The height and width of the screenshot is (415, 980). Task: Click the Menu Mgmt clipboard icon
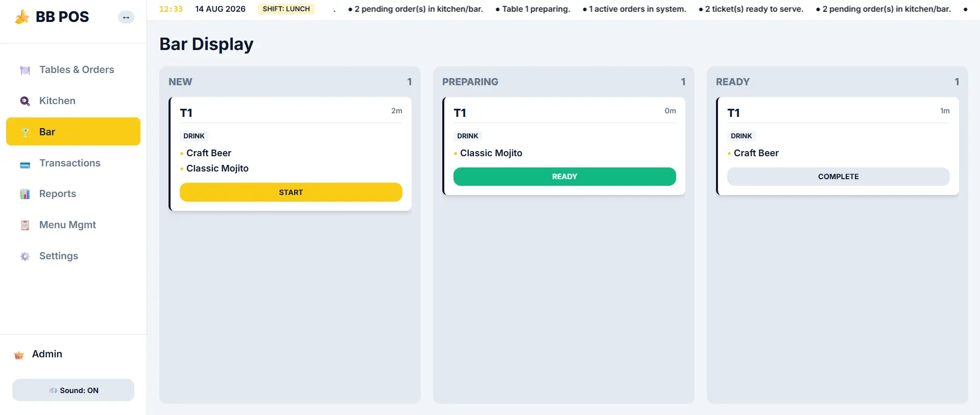pos(25,225)
